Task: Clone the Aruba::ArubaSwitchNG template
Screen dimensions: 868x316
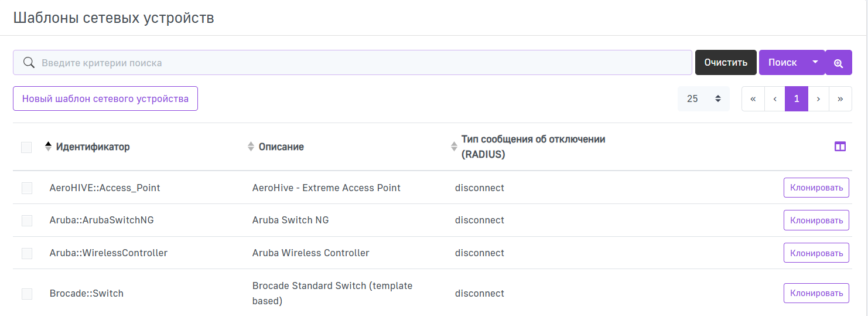Action: click(x=816, y=220)
